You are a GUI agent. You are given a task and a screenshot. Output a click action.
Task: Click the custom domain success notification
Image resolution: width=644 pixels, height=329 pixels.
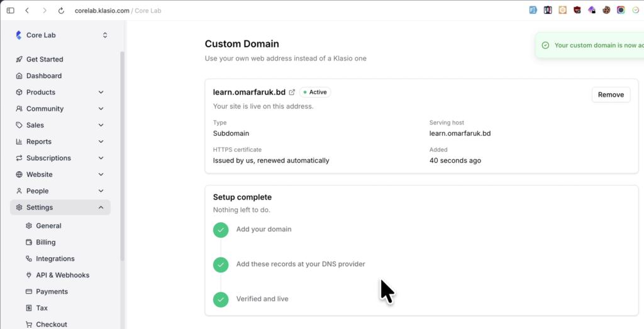(x=590, y=45)
